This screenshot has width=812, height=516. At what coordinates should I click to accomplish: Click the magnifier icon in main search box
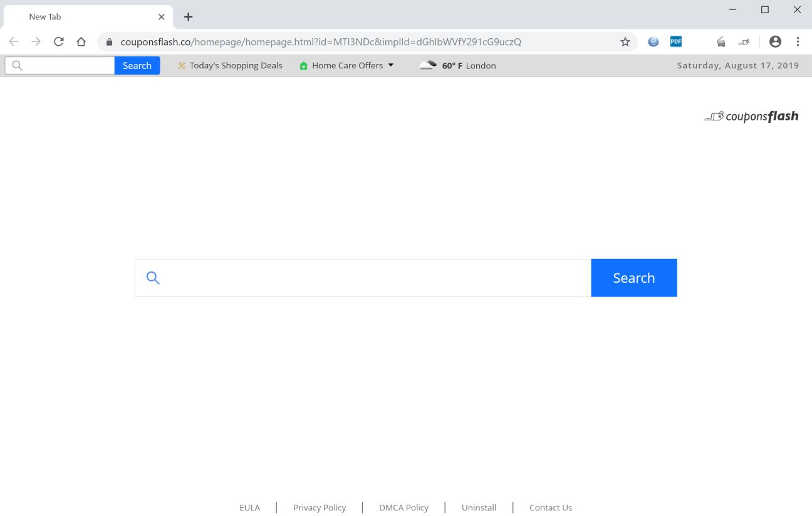tap(153, 278)
